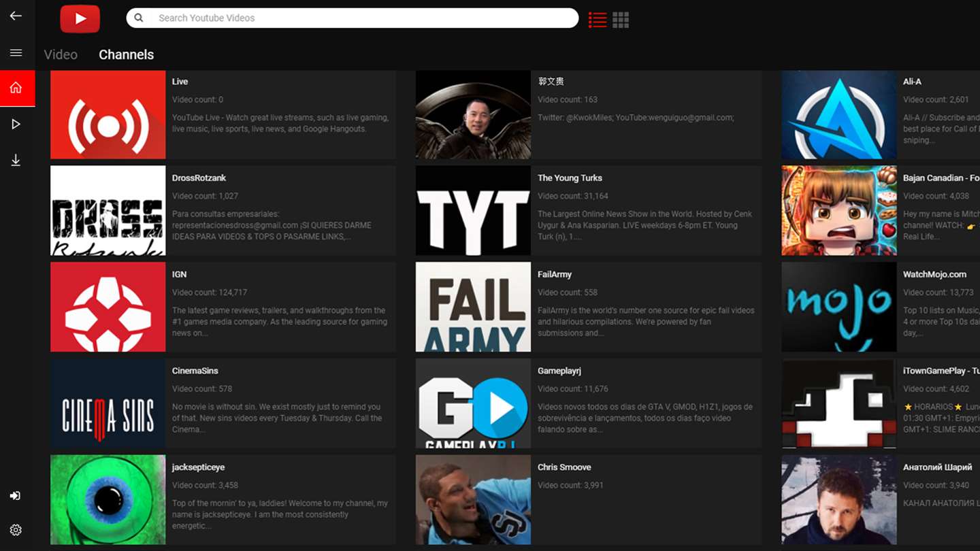Click 'Video count: 1,027' text
Screen dimensions: 980x551
[x=205, y=196]
